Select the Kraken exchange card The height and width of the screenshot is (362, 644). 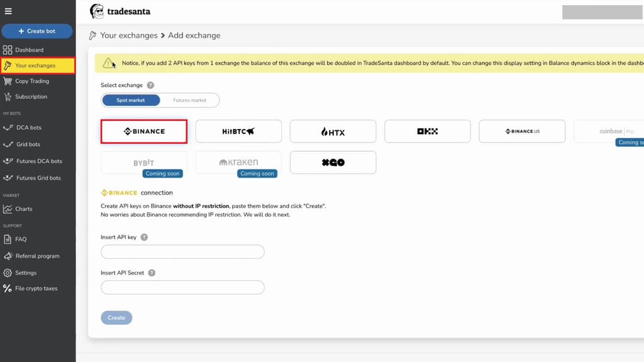[x=238, y=162]
